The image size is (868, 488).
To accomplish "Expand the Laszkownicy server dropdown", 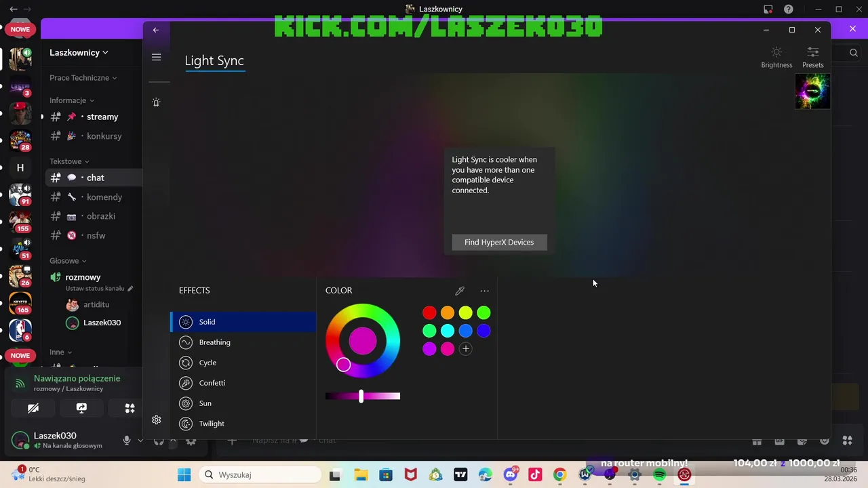I will coord(79,52).
